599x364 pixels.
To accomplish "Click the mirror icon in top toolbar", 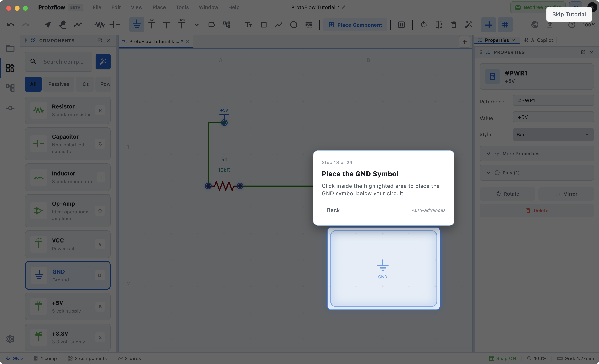I will 439,25.
